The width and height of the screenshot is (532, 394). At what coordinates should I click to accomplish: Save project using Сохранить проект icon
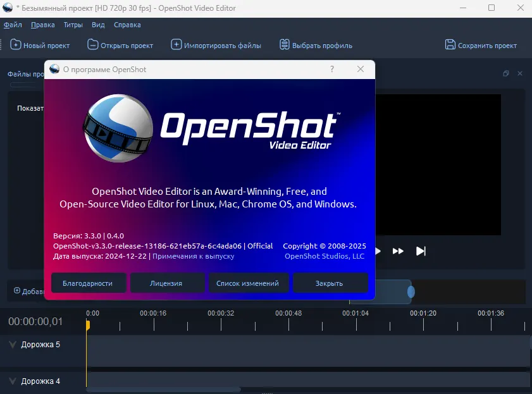(450, 45)
